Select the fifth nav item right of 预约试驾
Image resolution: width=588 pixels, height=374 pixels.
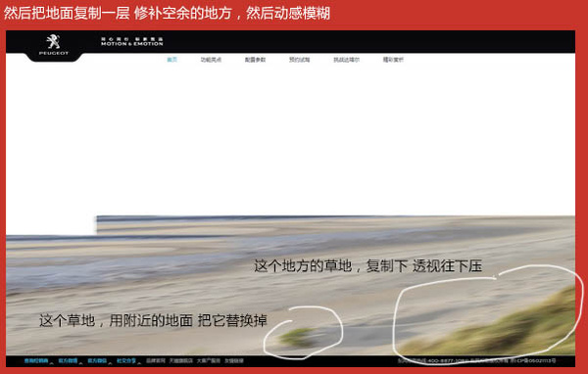pyautogui.click(x=347, y=60)
